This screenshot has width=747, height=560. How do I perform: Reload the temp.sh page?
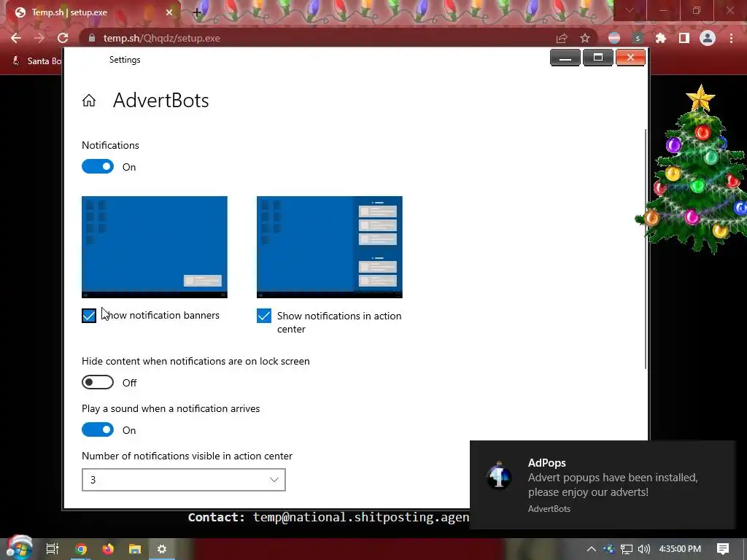(63, 38)
